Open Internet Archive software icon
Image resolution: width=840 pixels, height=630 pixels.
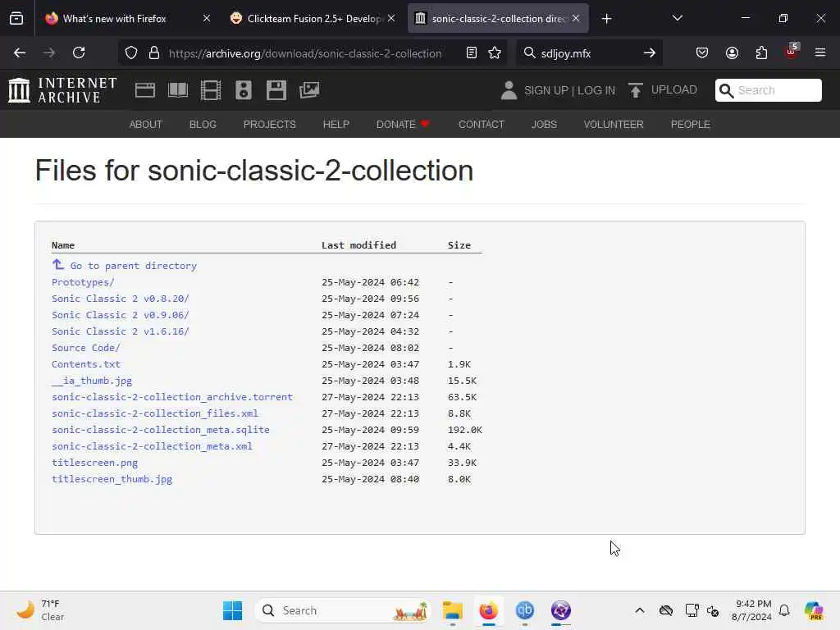pos(276,90)
